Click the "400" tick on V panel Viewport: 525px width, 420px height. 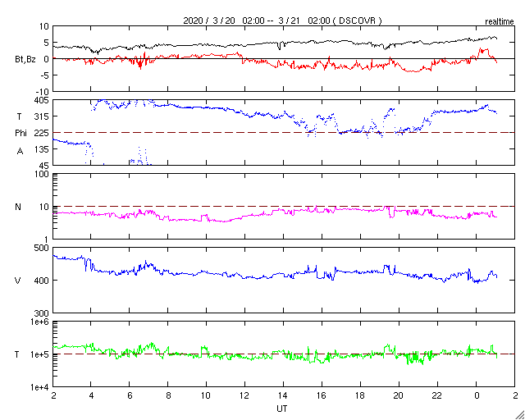[x=43, y=281]
